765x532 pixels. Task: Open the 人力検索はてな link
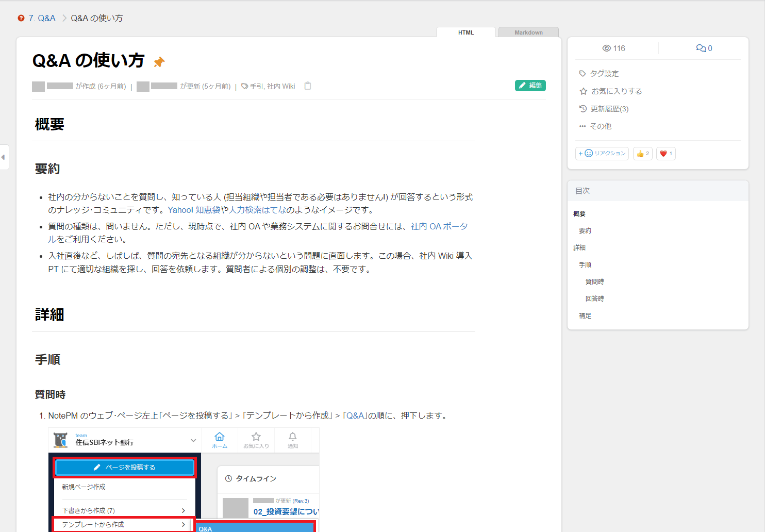[x=257, y=210]
